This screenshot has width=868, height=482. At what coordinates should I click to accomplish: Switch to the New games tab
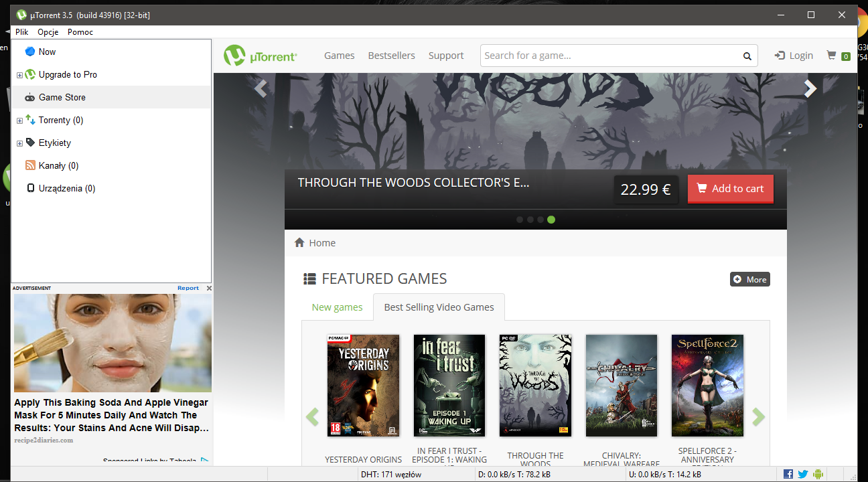337,307
